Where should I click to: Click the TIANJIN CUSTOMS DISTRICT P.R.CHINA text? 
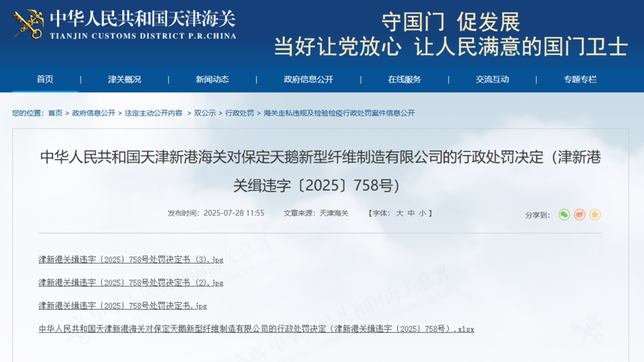143,36
